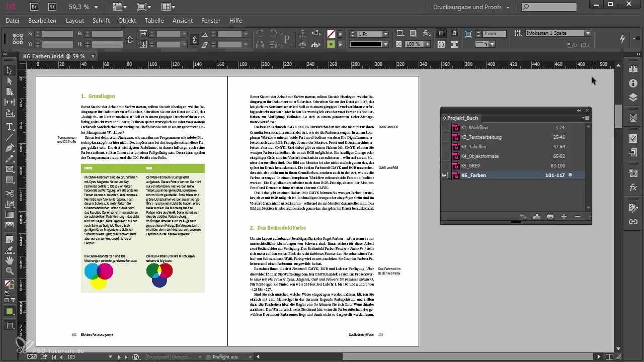
Task: Select the Gradient Swatch tool
Action: point(9,215)
